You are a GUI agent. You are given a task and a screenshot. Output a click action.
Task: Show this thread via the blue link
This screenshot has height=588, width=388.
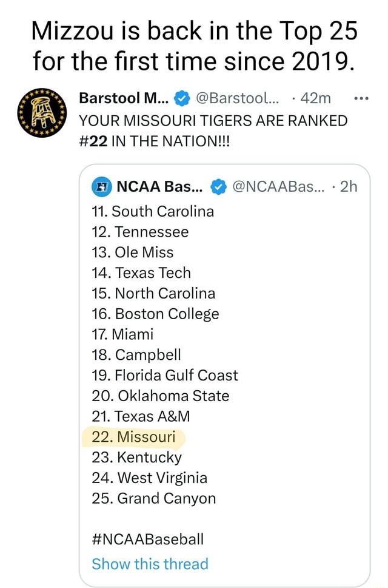pos(150,564)
